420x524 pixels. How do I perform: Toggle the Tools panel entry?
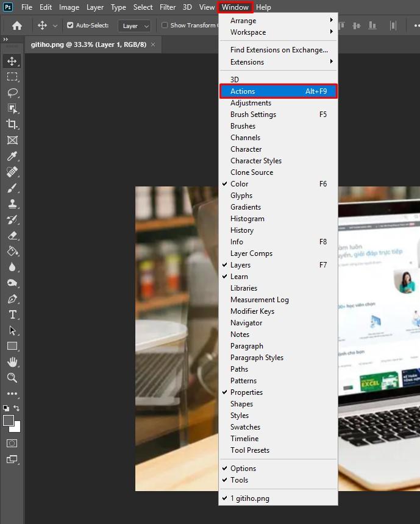(x=278, y=480)
